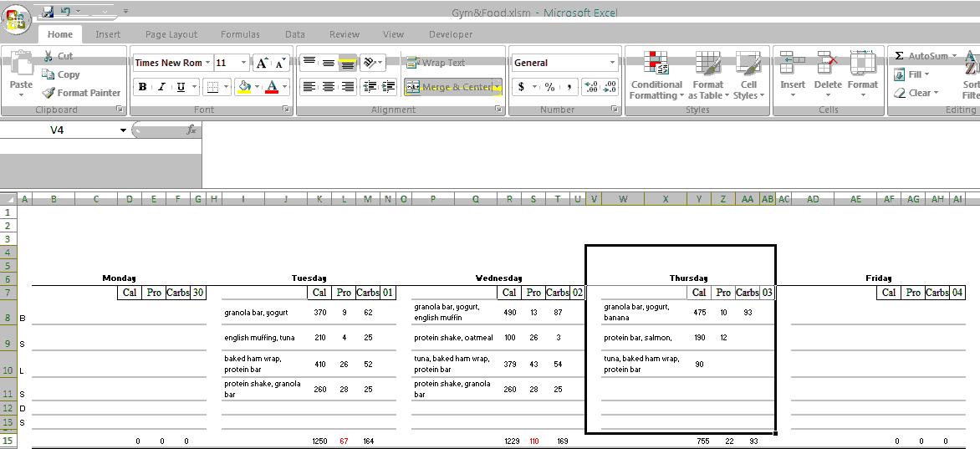Viewport: 980px width, 449px height.
Task: Click the Format Painter brush icon
Action: (x=48, y=93)
